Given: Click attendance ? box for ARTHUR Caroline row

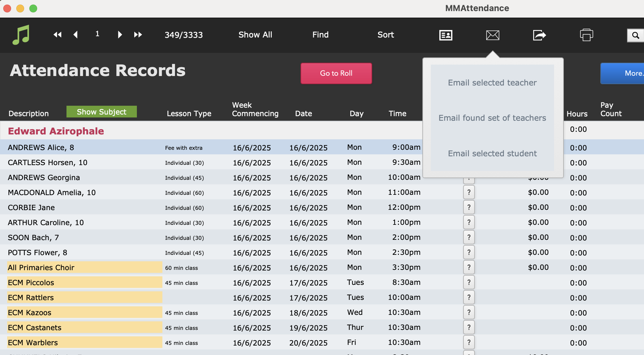Looking at the screenshot, I should [469, 223].
